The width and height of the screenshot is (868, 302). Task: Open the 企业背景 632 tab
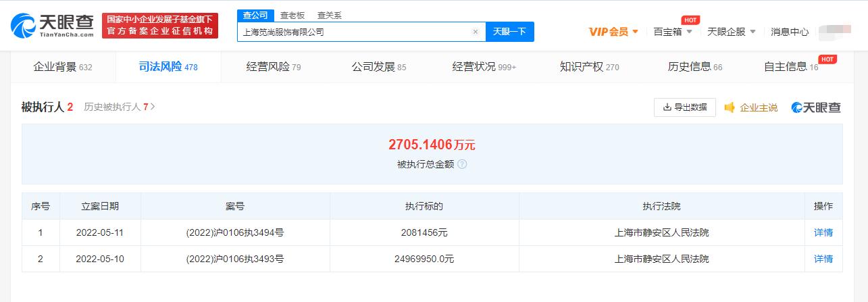63,67
